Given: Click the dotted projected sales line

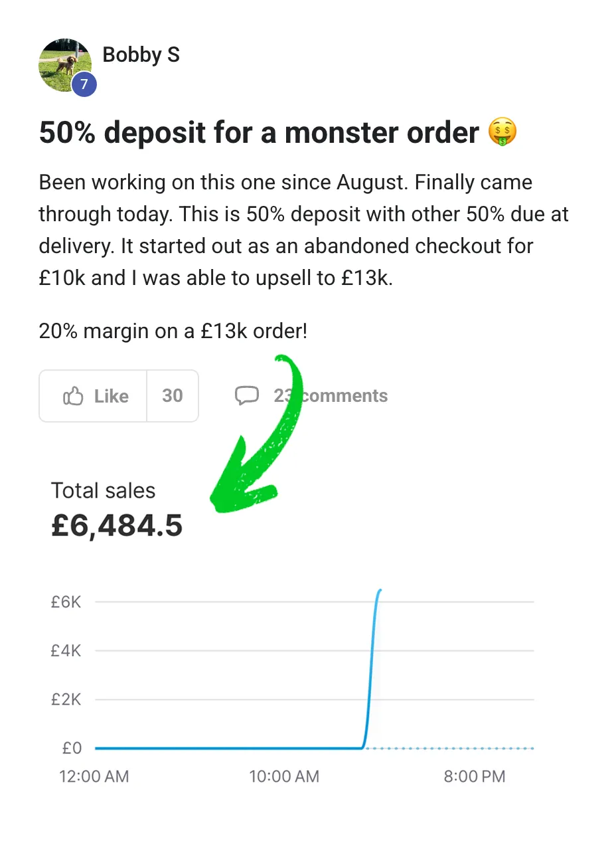Looking at the screenshot, I should pos(450,749).
